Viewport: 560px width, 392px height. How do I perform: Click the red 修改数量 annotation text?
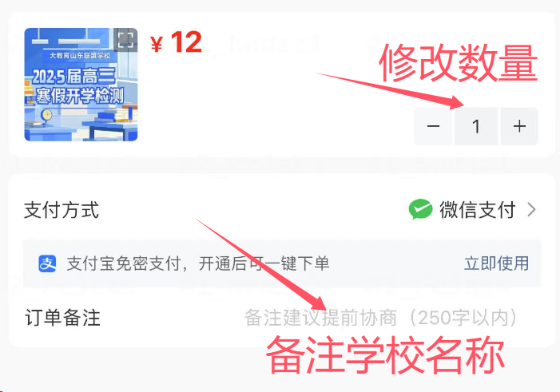click(x=459, y=64)
